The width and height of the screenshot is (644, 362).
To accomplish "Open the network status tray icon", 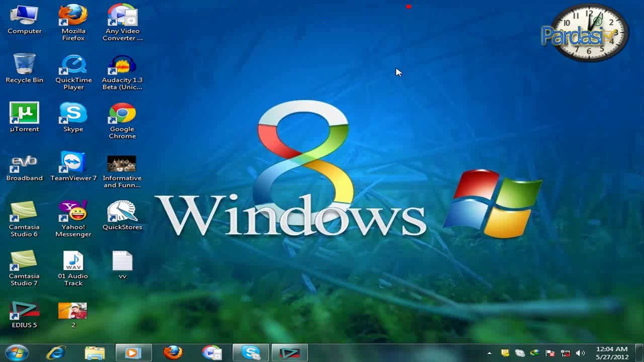I will click(x=566, y=353).
